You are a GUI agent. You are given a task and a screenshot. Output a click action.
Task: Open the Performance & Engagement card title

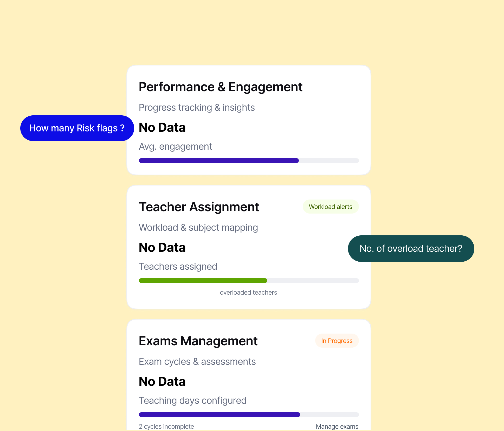(221, 87)
